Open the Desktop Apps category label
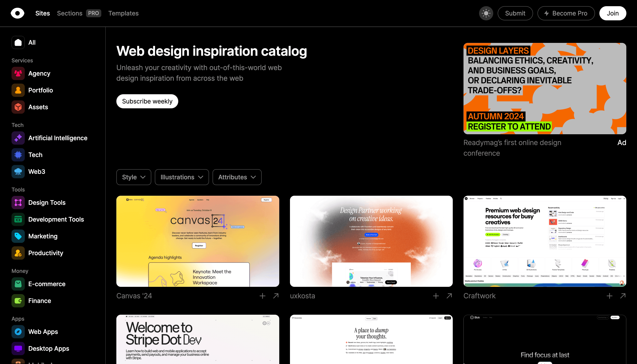The height and width of the screenshot is (364, 637). pos(49,349)
